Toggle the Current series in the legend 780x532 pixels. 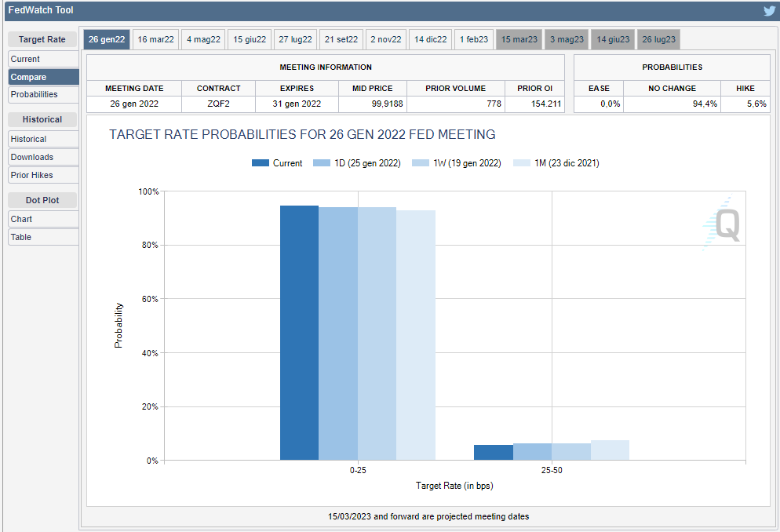coord(277,163)
